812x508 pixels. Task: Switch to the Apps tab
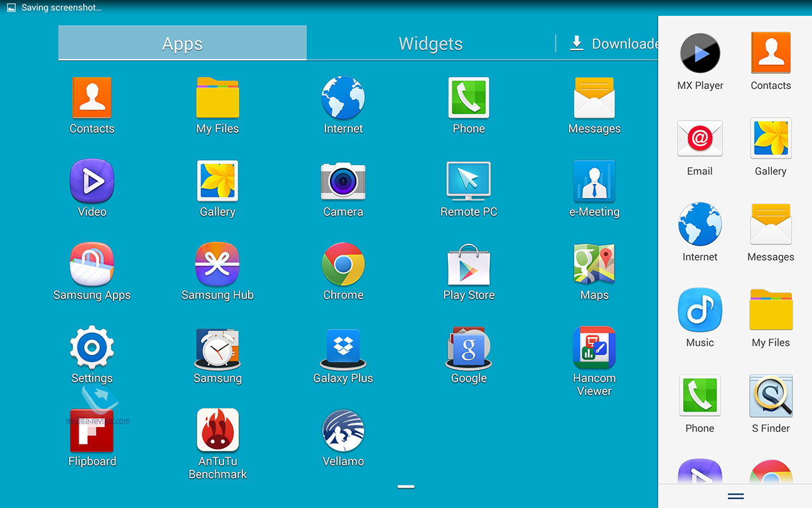coord(183,43)
